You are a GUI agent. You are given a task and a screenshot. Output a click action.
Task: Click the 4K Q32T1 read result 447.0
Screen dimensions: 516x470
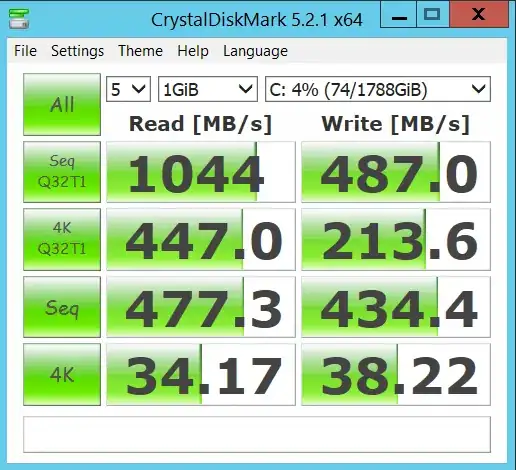coord(201,239)
